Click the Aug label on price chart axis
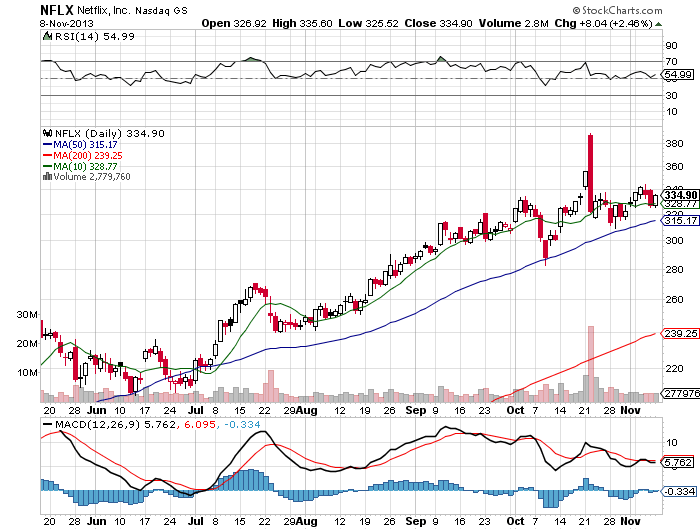Viewport: 700px width, 530px height. click(x=307, y=410)
